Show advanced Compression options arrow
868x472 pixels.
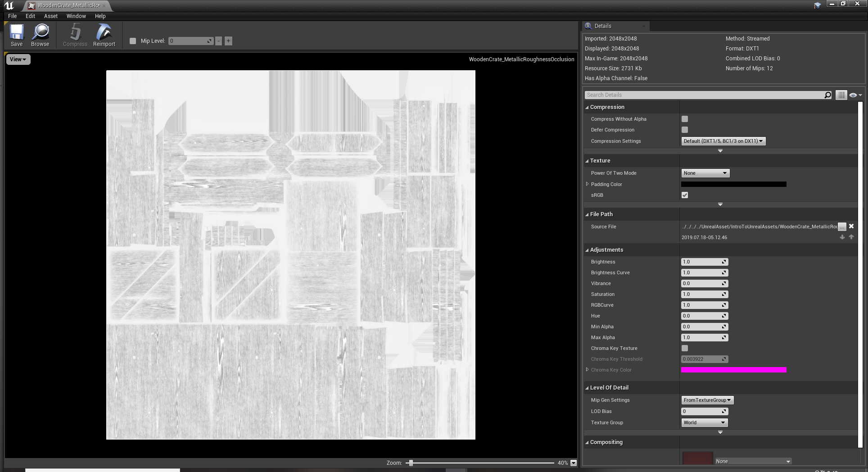tap(720, 151)
